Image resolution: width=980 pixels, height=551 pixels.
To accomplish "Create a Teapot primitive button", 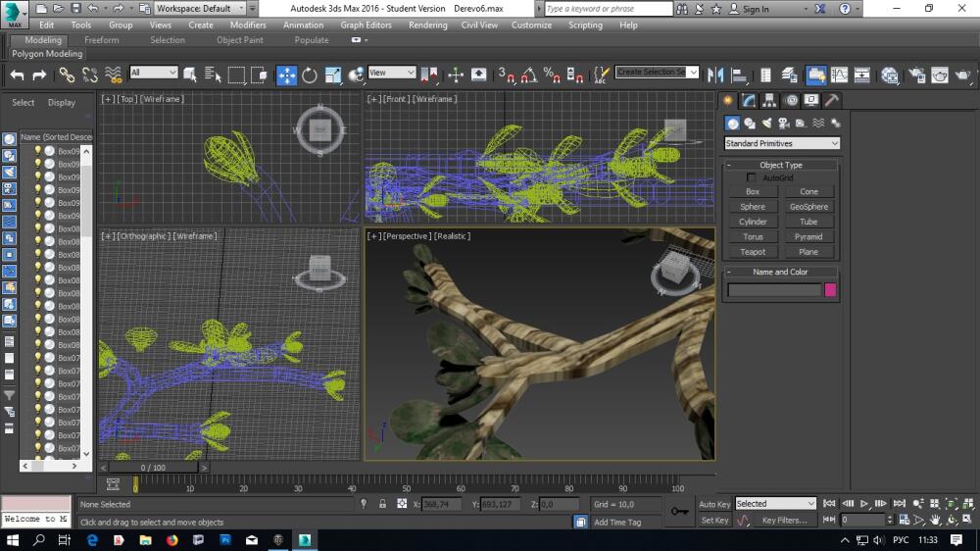I will (x=753, y=251).
